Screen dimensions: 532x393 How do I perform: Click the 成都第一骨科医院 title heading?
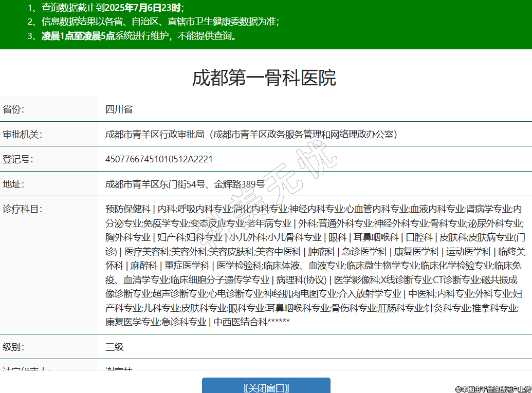pyautogui.click(x=264, y=78)
